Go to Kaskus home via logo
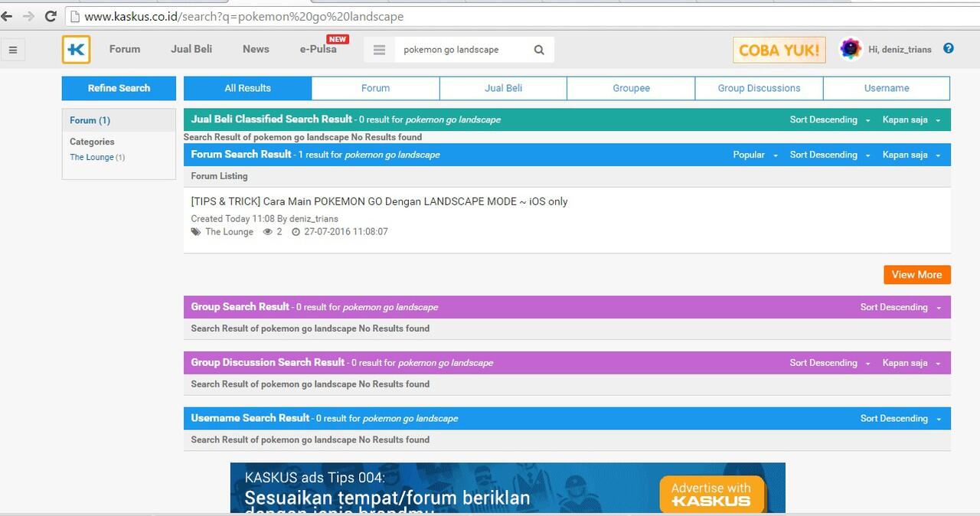This screenshot has height=516, width=980. click(77, 50)
